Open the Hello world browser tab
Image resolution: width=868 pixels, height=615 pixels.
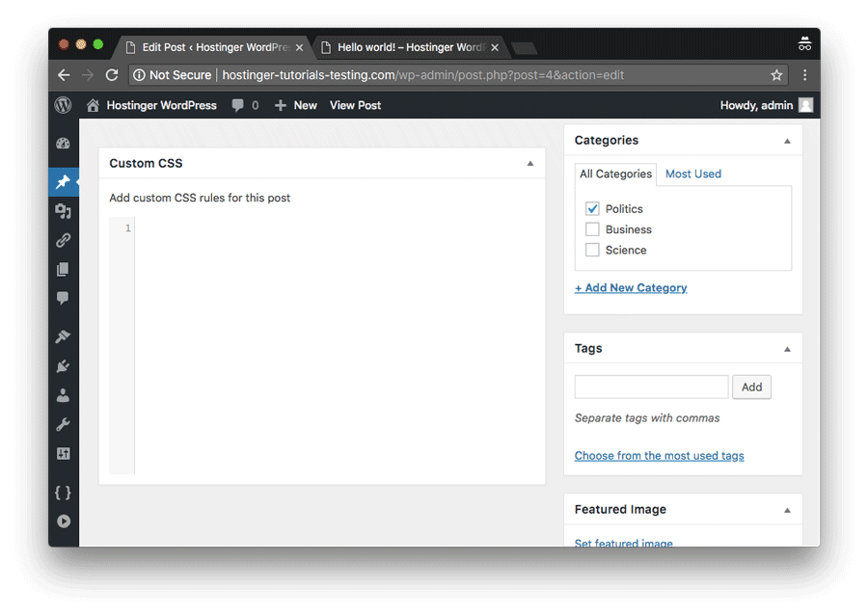[x=405, y=46]
